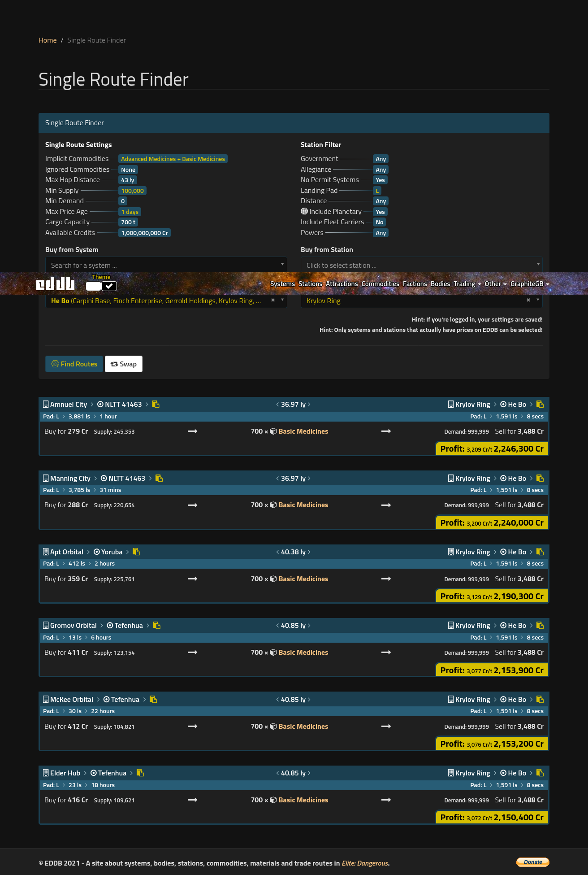Copy He Bo name in Manning City route
Screen dimensions: 588x875
540,478
